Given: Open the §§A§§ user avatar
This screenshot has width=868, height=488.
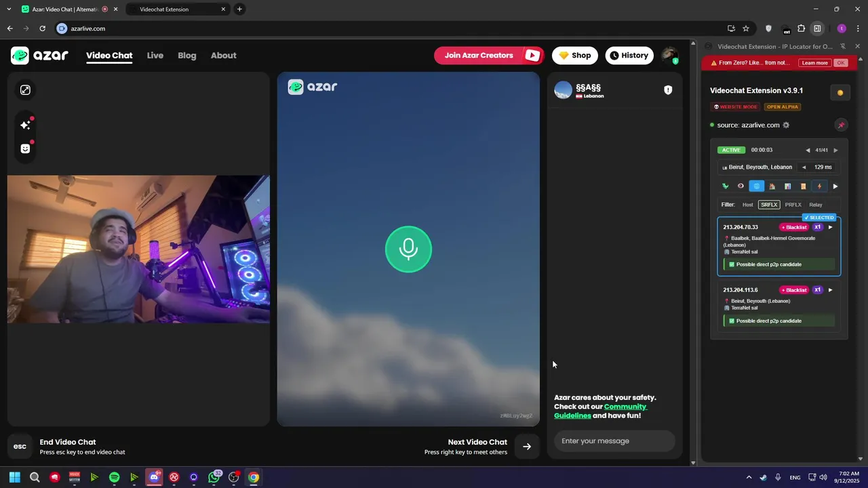Looking at the screenshot, I should (563, 90).
